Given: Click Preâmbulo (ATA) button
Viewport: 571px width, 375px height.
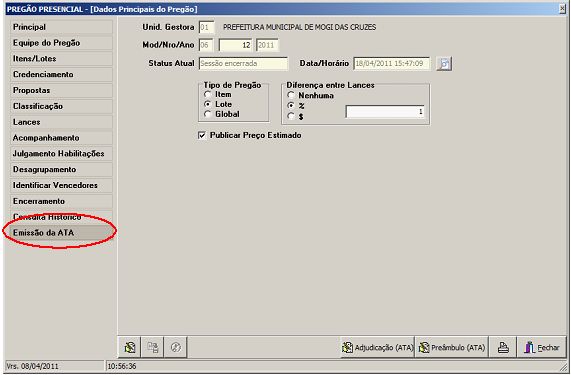Looking at the screenshot, I should [452, 348].
